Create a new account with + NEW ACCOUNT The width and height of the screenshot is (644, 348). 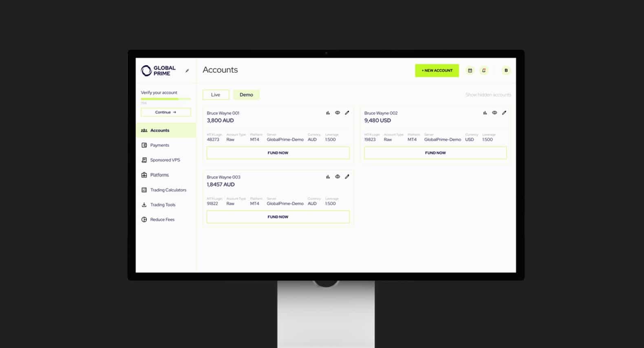[437, 70]
